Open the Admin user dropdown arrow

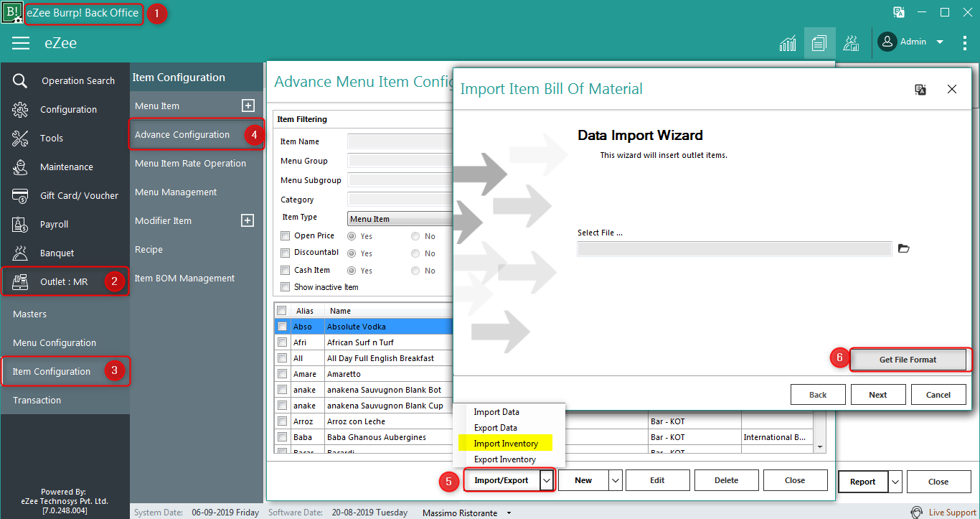click(940, 42)
